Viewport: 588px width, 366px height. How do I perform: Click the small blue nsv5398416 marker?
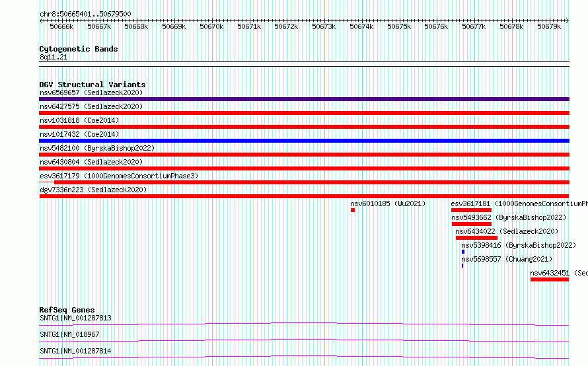[463, 252]
